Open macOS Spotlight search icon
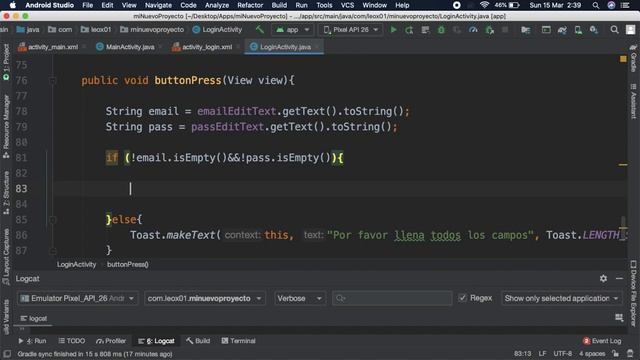This screenshot has width=640, height=360. coord(596,5)
